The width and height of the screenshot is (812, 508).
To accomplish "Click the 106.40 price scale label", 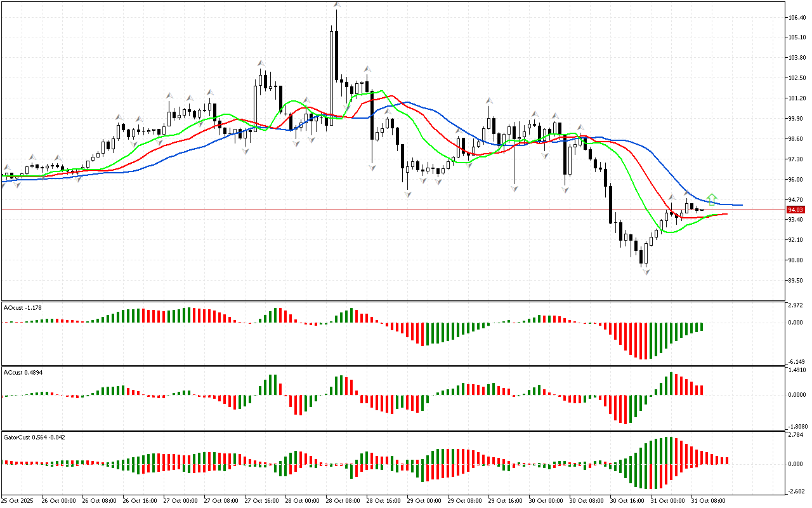I will point(796,17).
